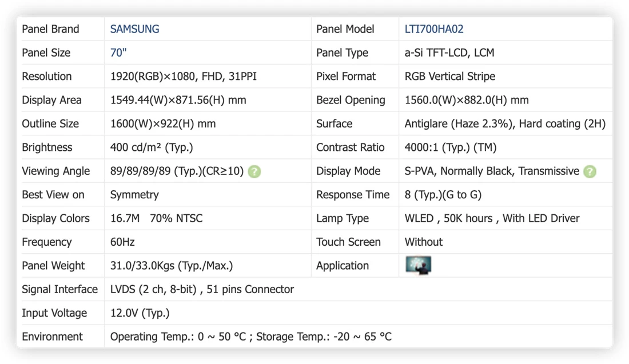Click the "Panel Model" label cell

pos(355,29)
